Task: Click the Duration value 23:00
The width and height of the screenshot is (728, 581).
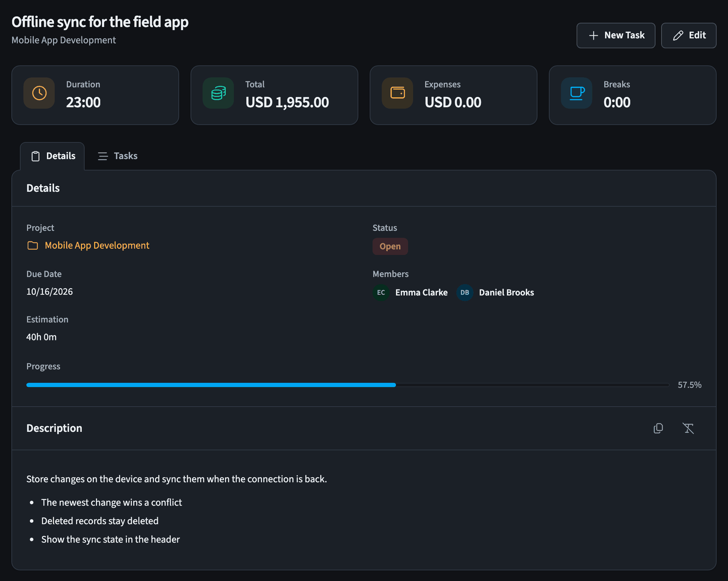Action: (83, 102)
